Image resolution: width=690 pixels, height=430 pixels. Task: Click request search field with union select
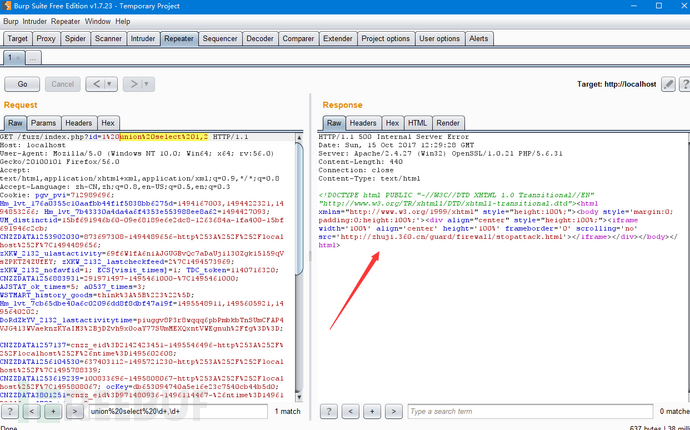(x=177, y=412)
